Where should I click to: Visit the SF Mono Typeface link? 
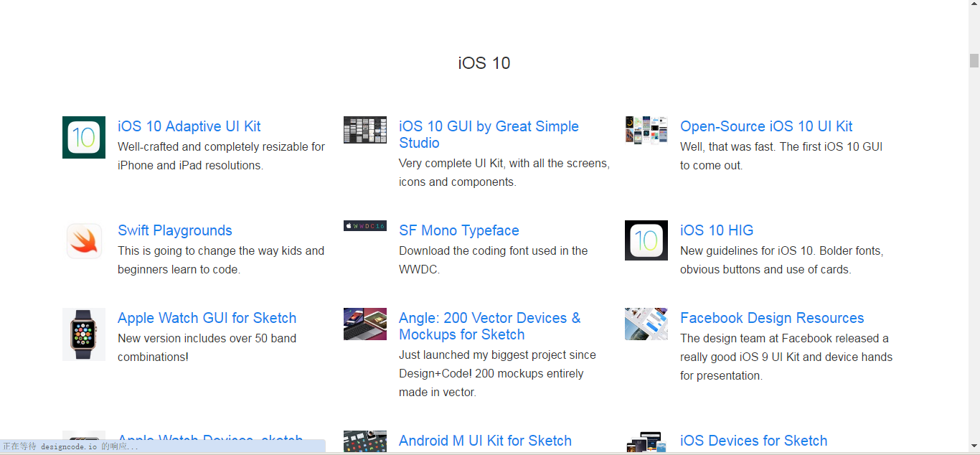tap(459, 230)
